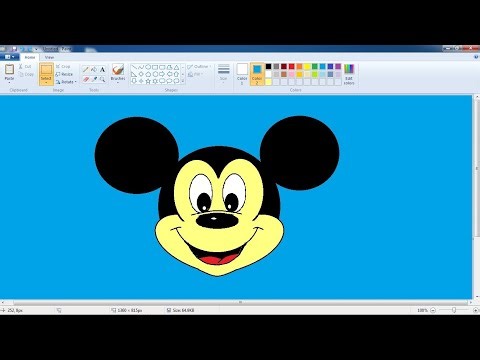The height and width of the screenshot is (360, 480).
Task: Pick the green color swatch
Action: [x=315, y=67]
